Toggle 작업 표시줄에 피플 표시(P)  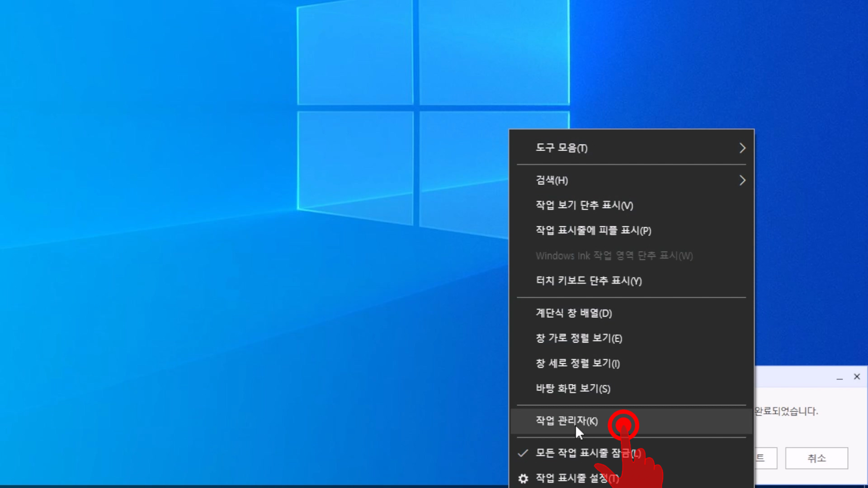[x=593, y=231]
